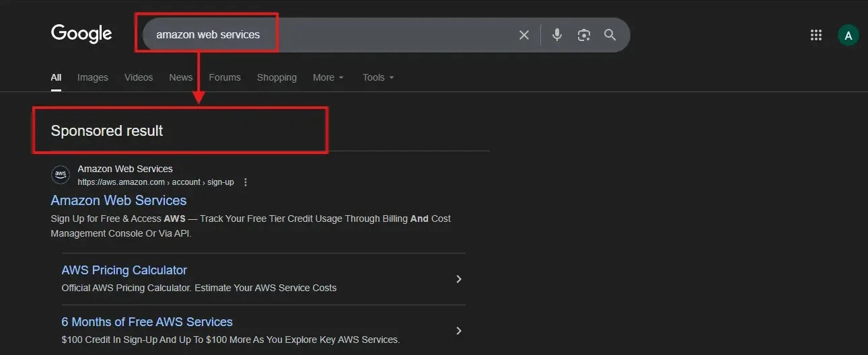The height and width of the screenshot is (355, 868).
Task: Start voice search with the microphone icon
Action: pos(557,35)
